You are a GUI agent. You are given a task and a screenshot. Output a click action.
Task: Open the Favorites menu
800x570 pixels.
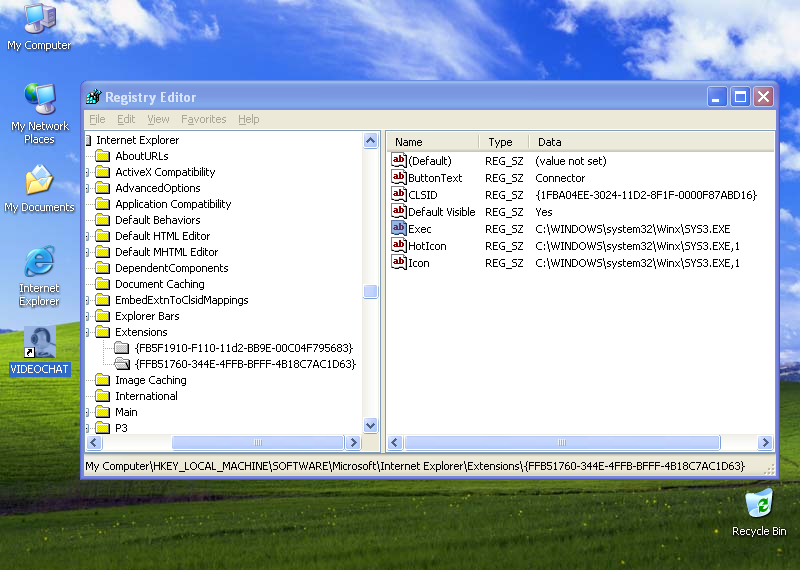(x=204, y=119)
